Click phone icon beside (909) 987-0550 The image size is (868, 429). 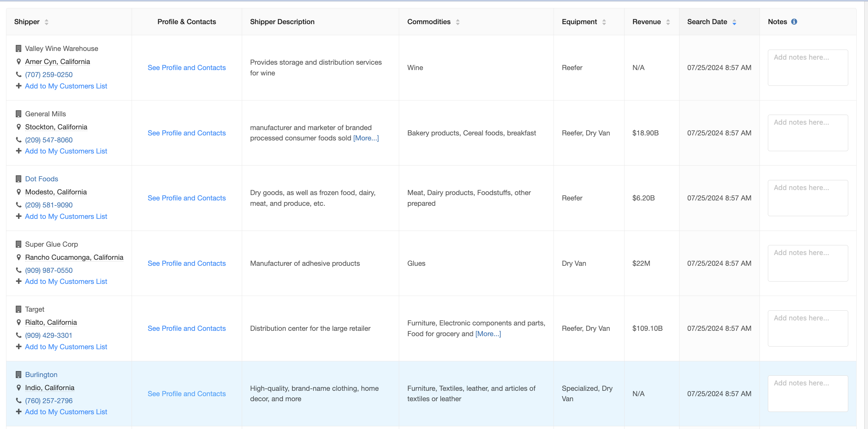pyautogui.click(x=18, y=270)
